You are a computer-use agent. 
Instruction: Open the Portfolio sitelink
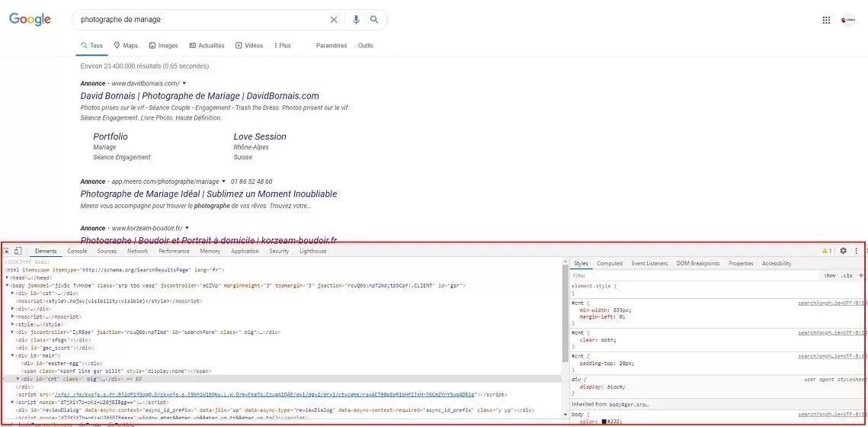pos(111,136)
